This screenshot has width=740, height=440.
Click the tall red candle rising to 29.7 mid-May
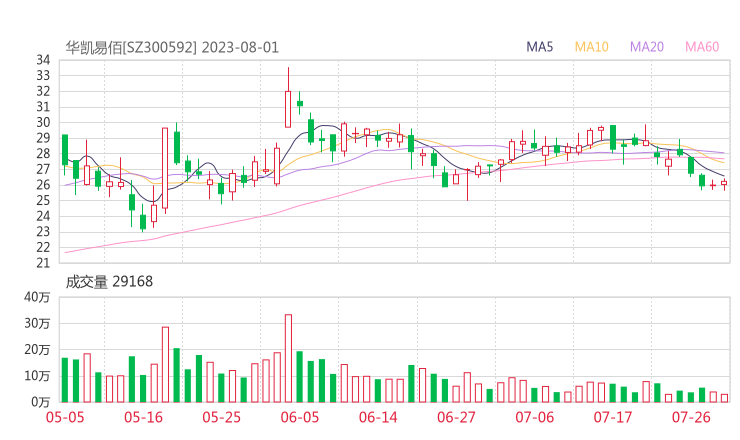pos(165,168)
